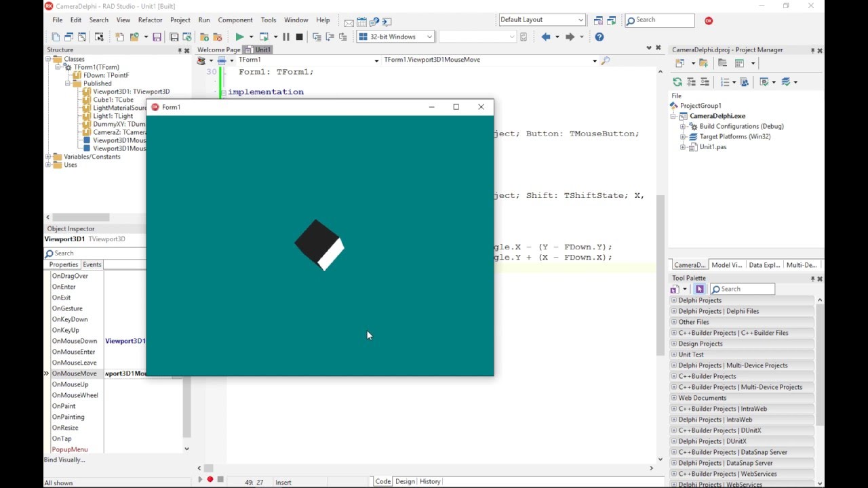This screenshot has width=868, height=488.
Task: Expand the Delphi Projects palette category
Action: (x=674, y=300)
